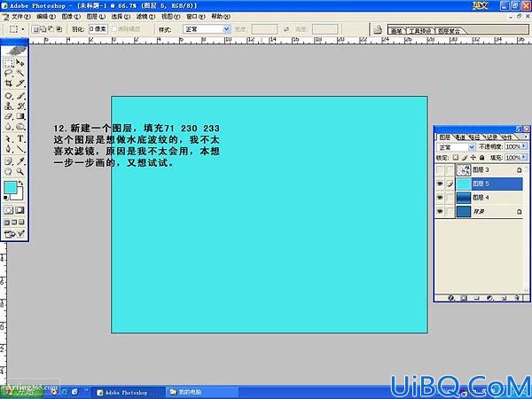Open the 不透明度 opacity slider arrow
Image resolution: width=532 pixels, height=399 pixels.
click(524, 146)
